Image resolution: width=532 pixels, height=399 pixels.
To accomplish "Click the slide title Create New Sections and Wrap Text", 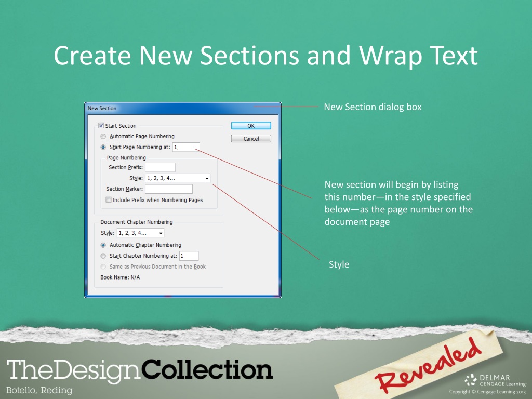I will tap(265, 55).
